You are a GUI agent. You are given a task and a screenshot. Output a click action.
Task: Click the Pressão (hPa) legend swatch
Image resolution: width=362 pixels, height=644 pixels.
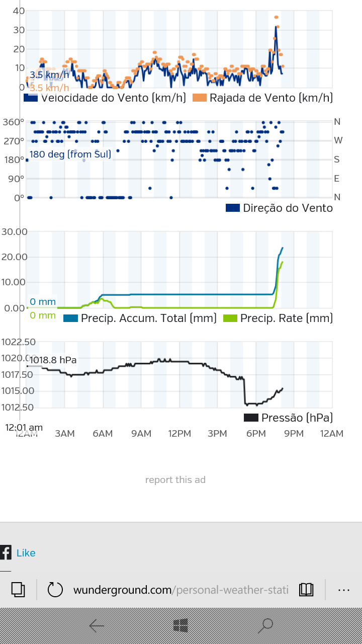251,418
